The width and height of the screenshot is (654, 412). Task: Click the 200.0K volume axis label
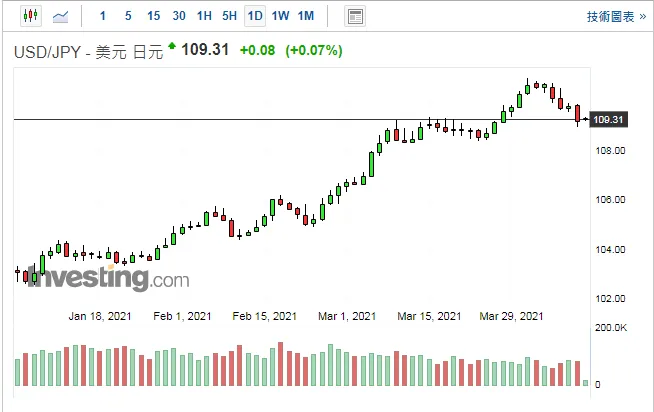pos(611,327)
